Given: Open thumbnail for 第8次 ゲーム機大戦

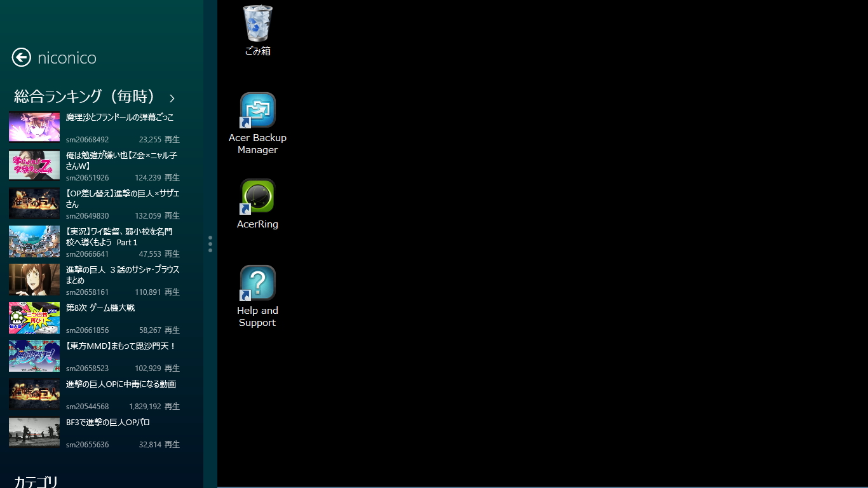Looking at the screenshot, I should [x=34, y=318].
